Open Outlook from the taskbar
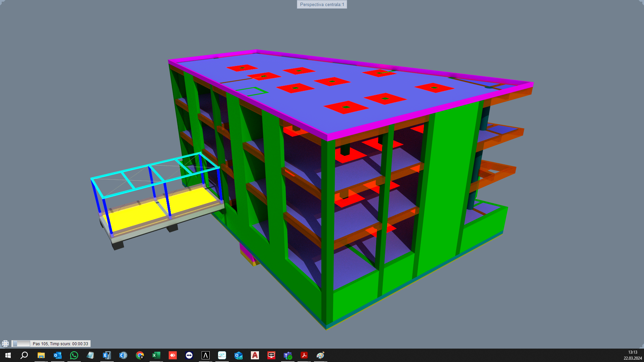This screenshot has width=644, height=362. [57, 355]
